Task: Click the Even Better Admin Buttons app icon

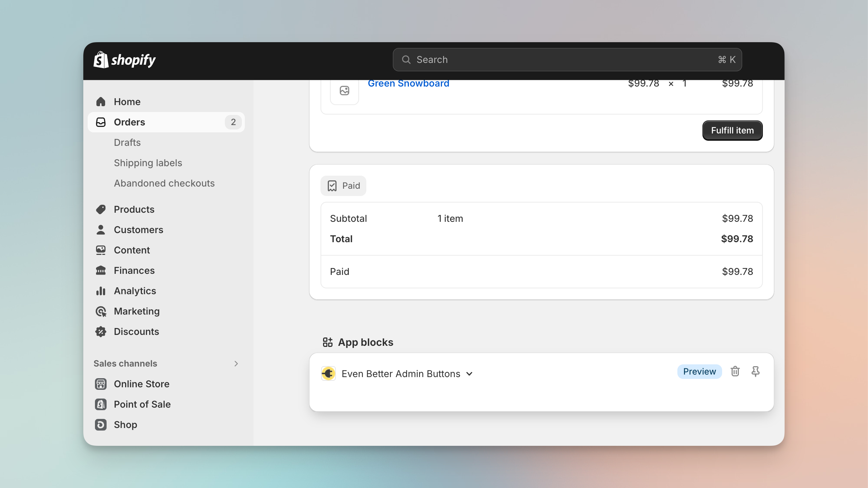Action: point(329,373)
